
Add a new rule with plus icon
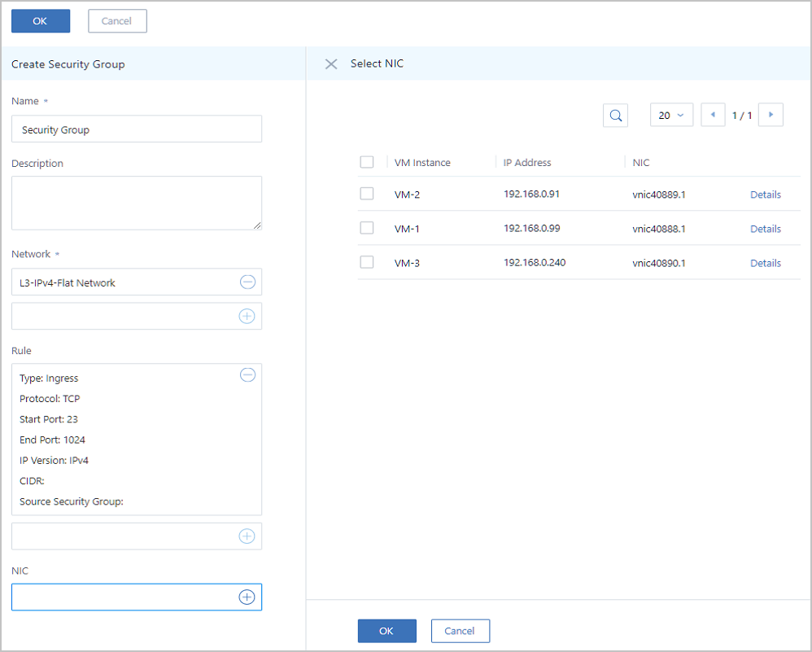click(x=247, y=536)
